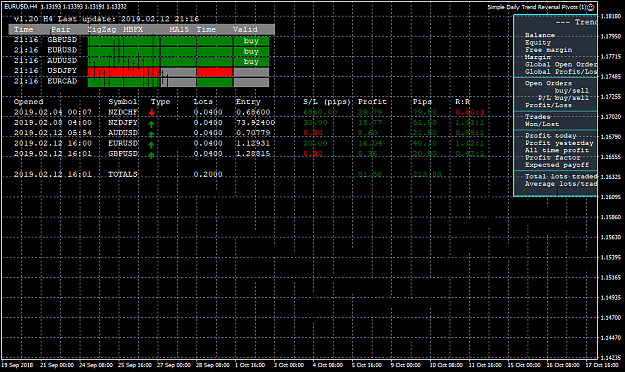The width and height of the screenshot is (625, 372).
Task: Click the Balance label in stats panel
Action: click(540, 35)
